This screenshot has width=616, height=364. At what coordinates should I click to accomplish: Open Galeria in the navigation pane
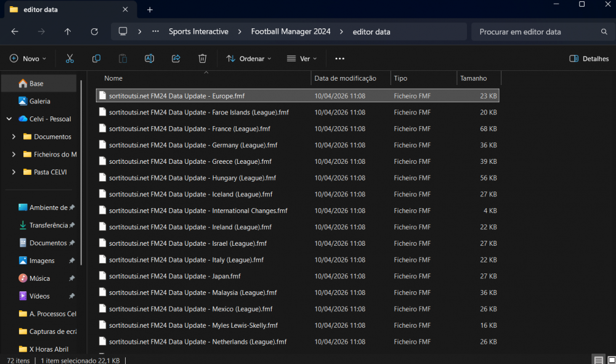pos(39,101)
